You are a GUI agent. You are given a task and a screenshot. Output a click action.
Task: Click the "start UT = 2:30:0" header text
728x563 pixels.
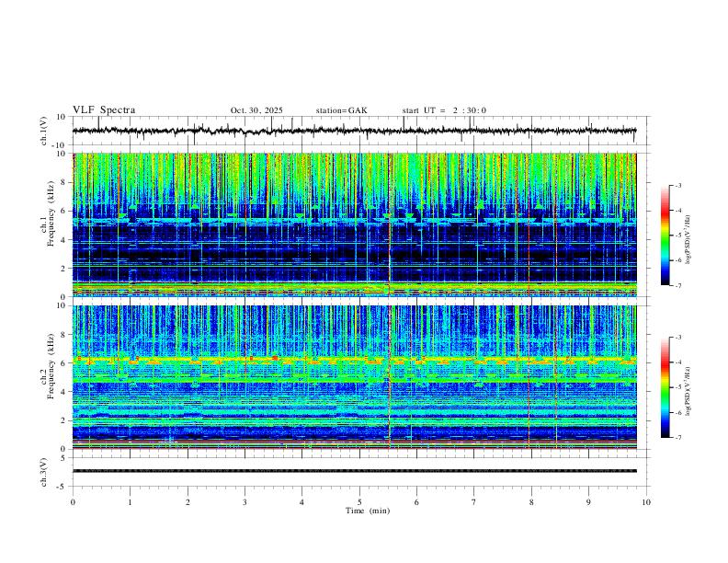click(444, 110)
